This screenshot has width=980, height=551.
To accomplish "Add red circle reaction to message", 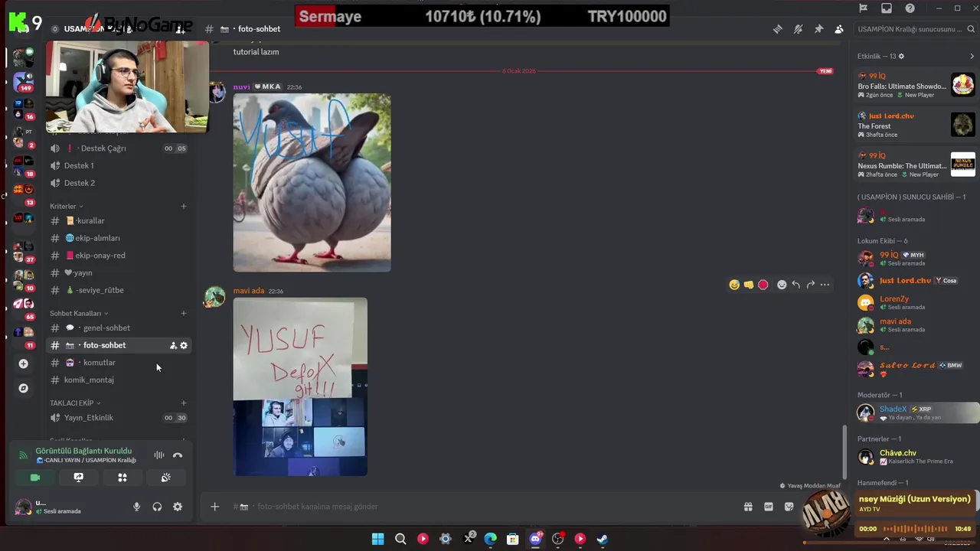I will pyautogui.click(x=763, y=285).
